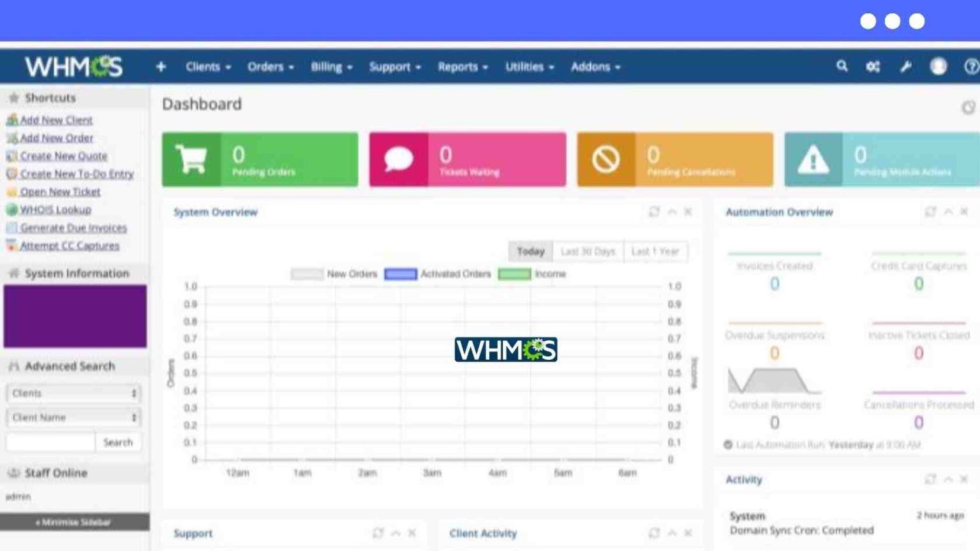980x551 pixels.
Task: Click the Overdue Reminders count
Action: (775, 422)
